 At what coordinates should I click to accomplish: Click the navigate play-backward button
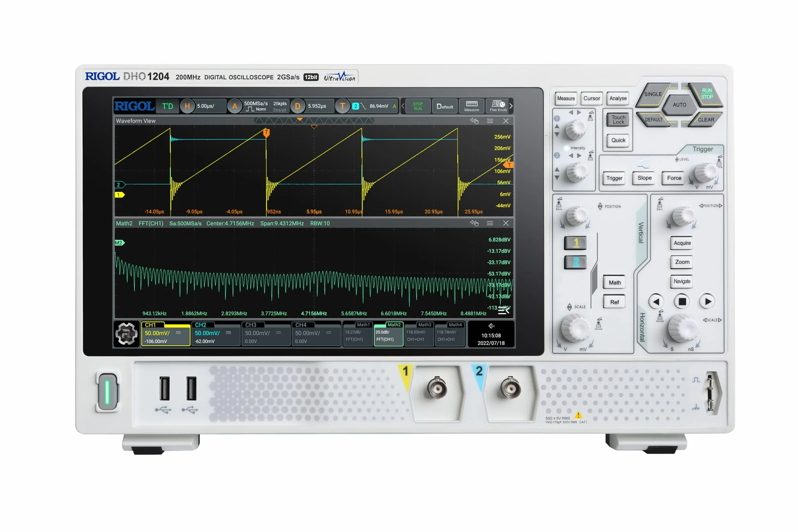[656, 301]
